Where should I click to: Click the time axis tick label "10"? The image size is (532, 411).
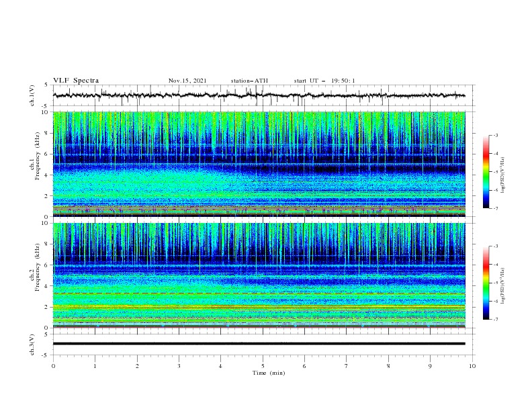472,366
